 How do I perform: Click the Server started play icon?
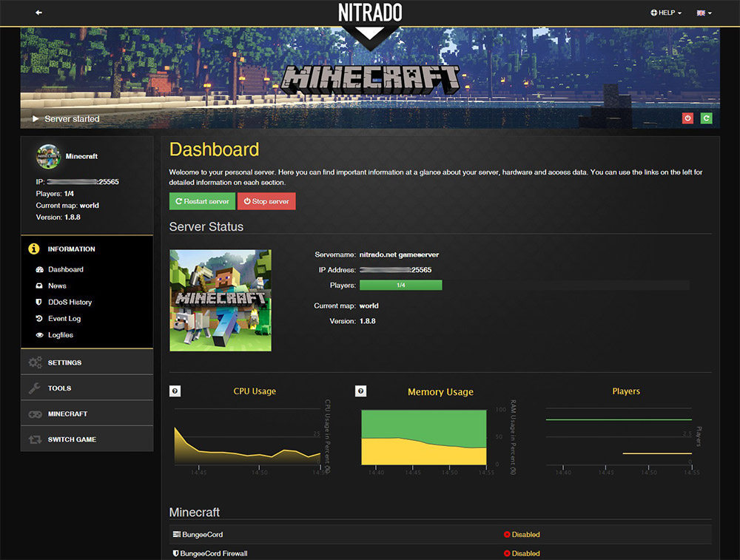coord(36,119)
